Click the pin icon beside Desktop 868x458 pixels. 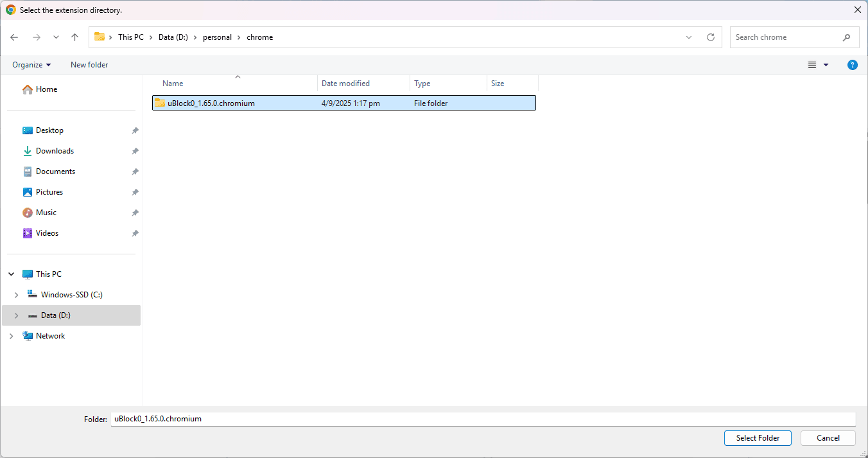(135, 130)
